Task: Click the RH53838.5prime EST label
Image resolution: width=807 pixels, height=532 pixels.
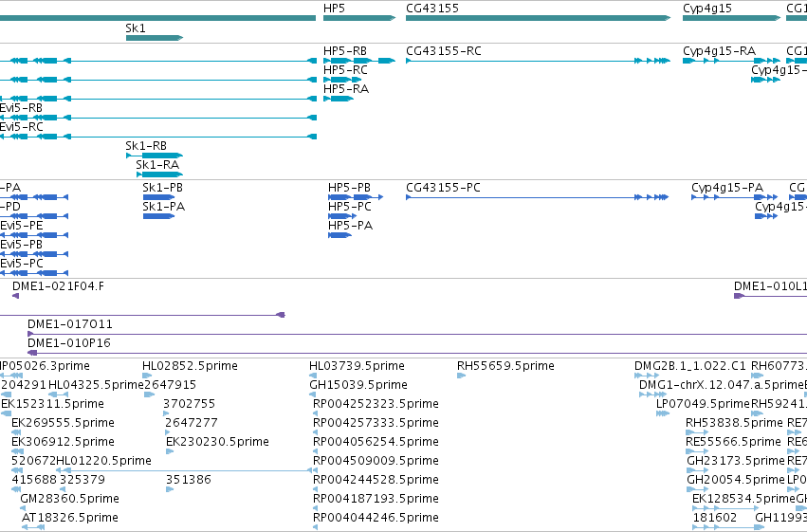Action: pos(734,424)
